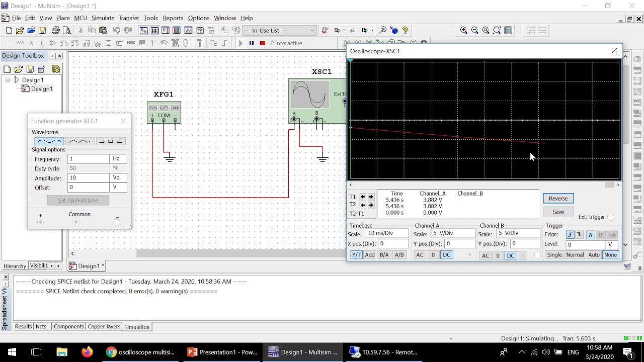Select the triangle waveform in function generator

79,141
